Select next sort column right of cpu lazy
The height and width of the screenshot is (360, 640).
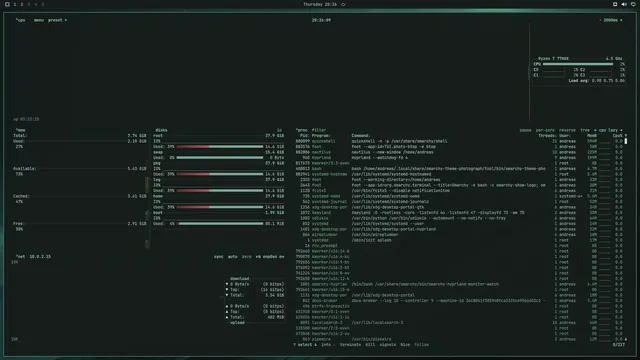(621, 130)
